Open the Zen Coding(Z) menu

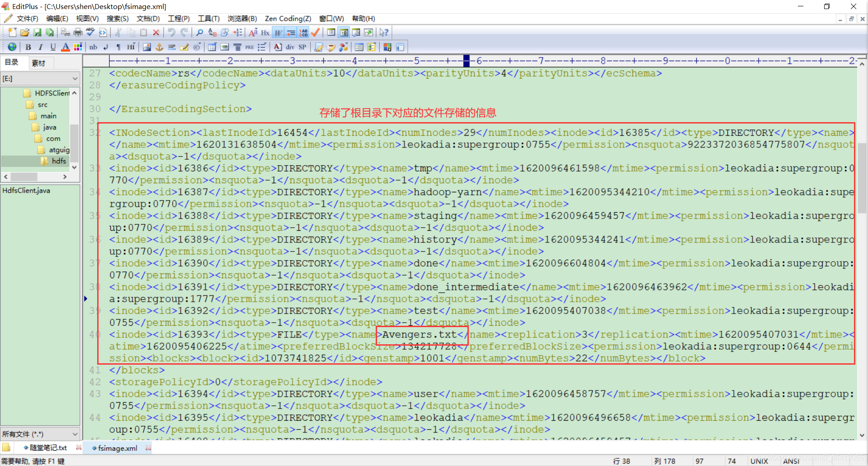coord(288,19)
